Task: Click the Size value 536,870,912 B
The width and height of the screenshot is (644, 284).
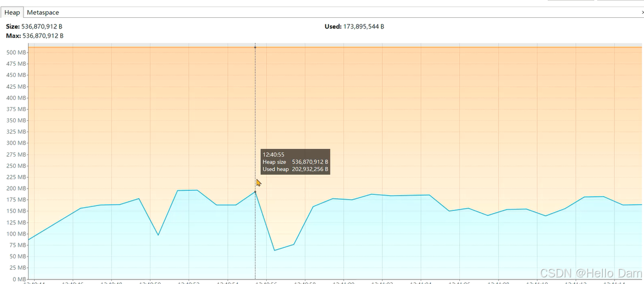Action: coord(42,26)
